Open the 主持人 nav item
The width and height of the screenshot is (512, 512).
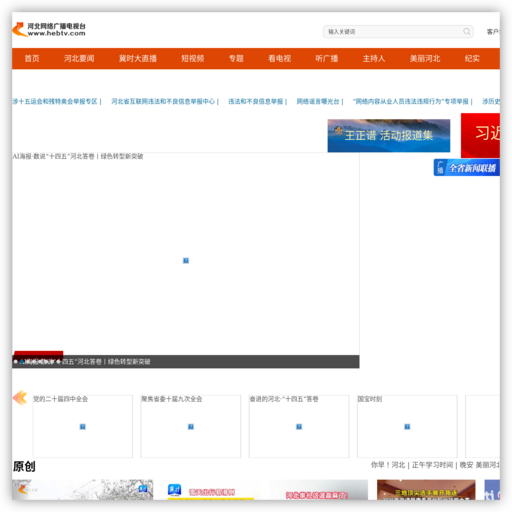pos(374,59)
